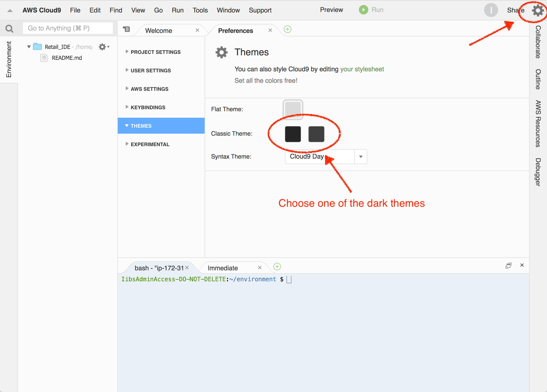547x392 pixels.
Task: Open the Window menu
Action: (x=228, y=10)
